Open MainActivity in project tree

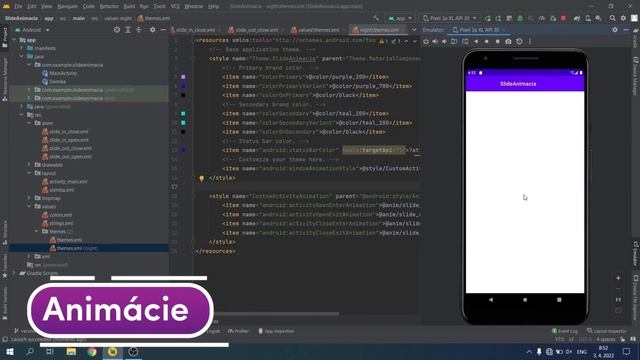point(63,73)
